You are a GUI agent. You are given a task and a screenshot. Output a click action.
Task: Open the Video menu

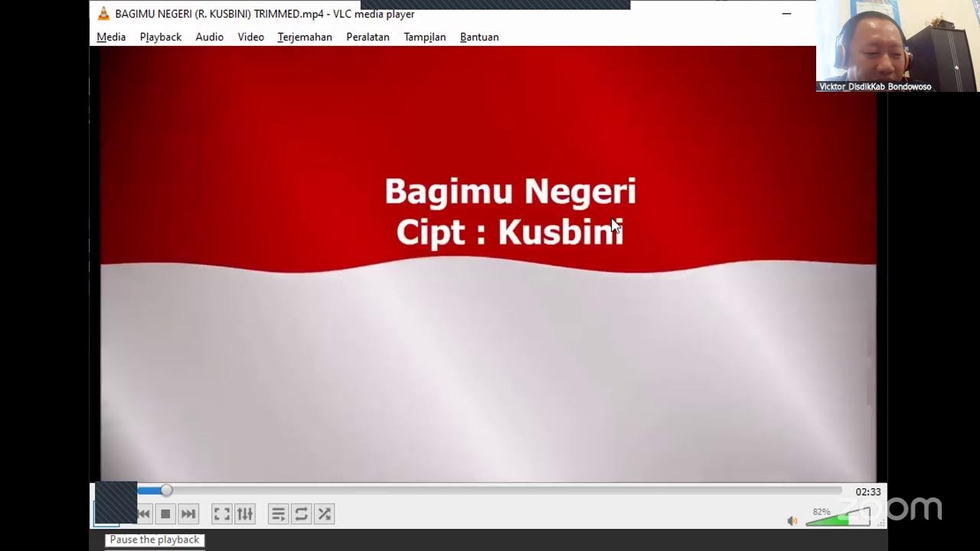[250, 37]
